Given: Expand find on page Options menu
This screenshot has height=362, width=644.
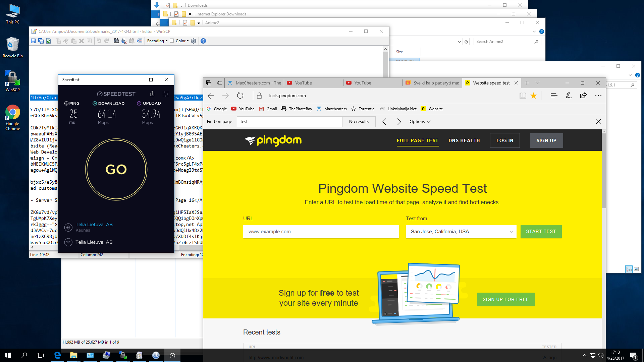Looking at the screenshot, I should pyautogui.click(x=420, y=122).
